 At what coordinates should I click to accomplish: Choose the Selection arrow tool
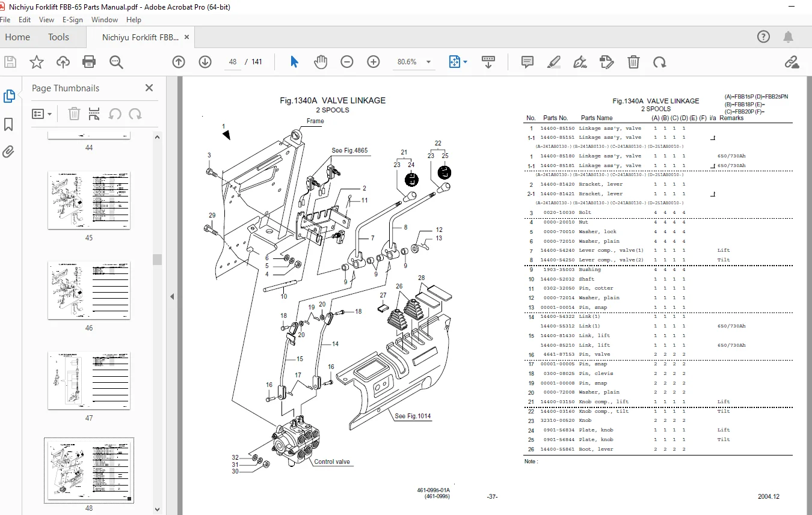(294, 62)
